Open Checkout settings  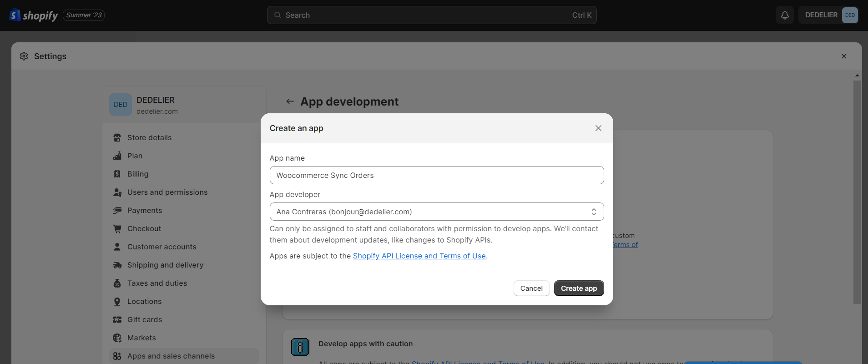point(184,228)
